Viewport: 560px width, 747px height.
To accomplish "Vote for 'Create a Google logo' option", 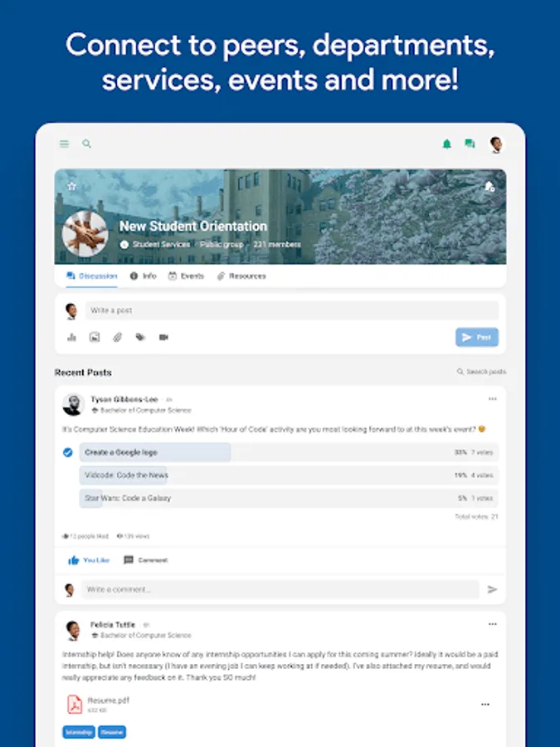I will pyautogui.click(x=289, y=452).
